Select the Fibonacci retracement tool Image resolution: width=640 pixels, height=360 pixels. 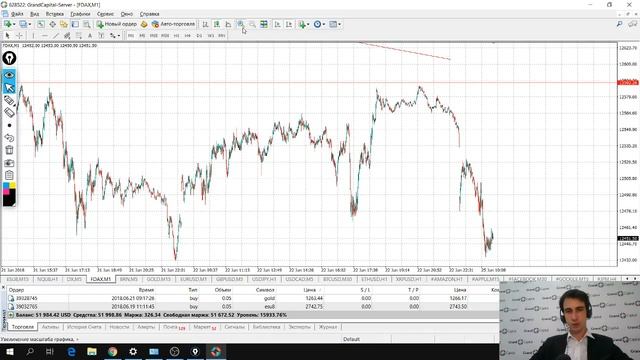pos(78,36)
